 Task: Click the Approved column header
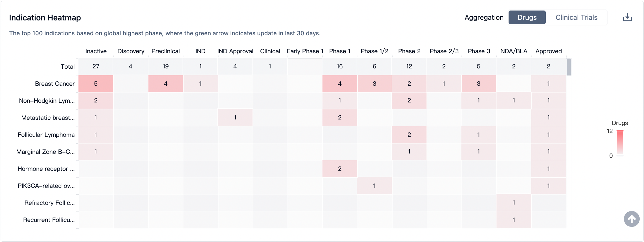(x=548, y=51)
